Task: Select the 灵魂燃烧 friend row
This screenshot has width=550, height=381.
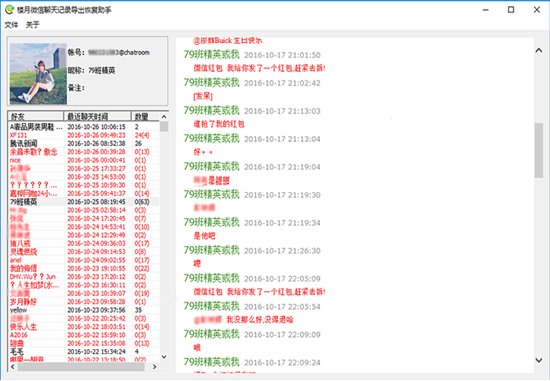Action: coord(84,252)
